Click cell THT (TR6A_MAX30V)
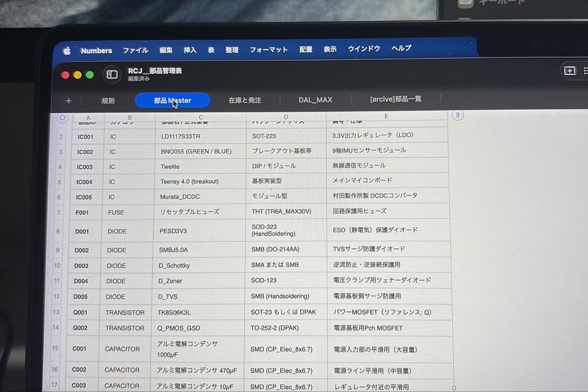The width and height of the screenshot is (588, 392). tap(286, 211)
